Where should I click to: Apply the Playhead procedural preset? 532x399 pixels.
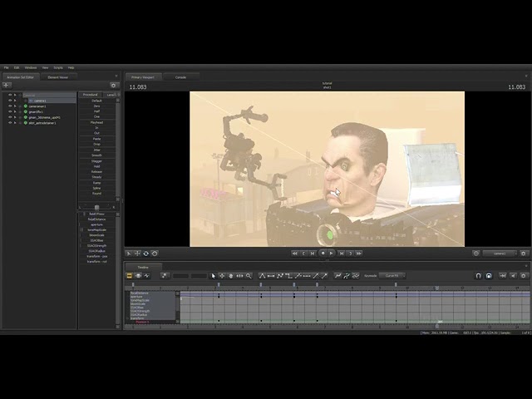coord(96,122)
